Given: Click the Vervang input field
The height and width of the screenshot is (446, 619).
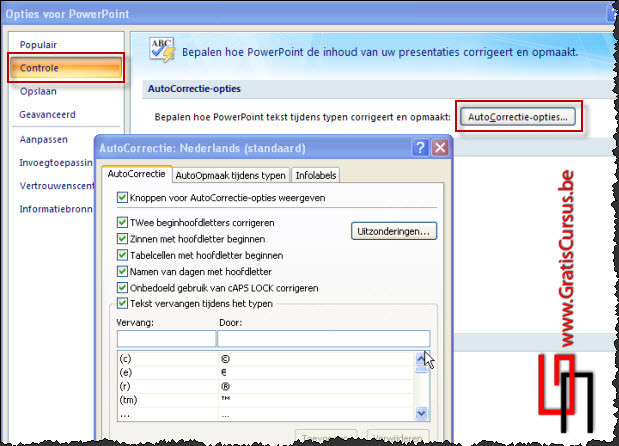Looking at the screenshot, I should click(166, 339).
